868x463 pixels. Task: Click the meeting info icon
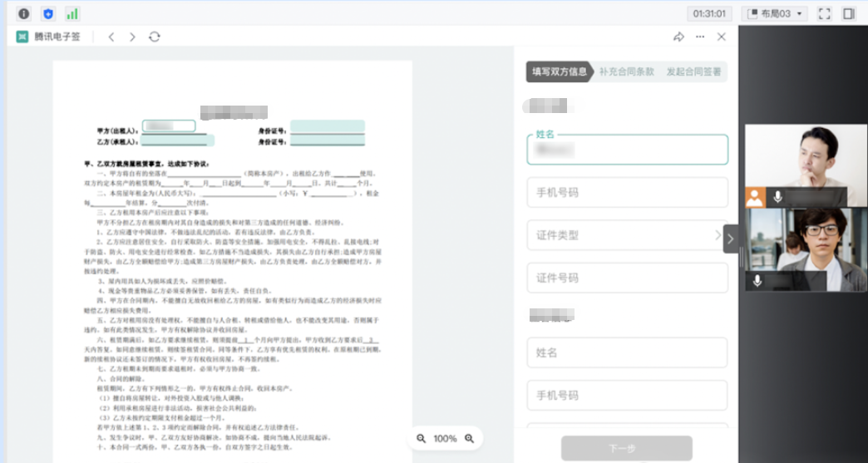click(23, 13)
